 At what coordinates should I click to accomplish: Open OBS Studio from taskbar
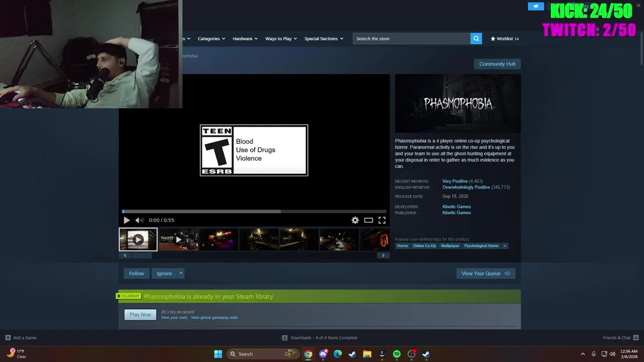[x=412, y=354]
